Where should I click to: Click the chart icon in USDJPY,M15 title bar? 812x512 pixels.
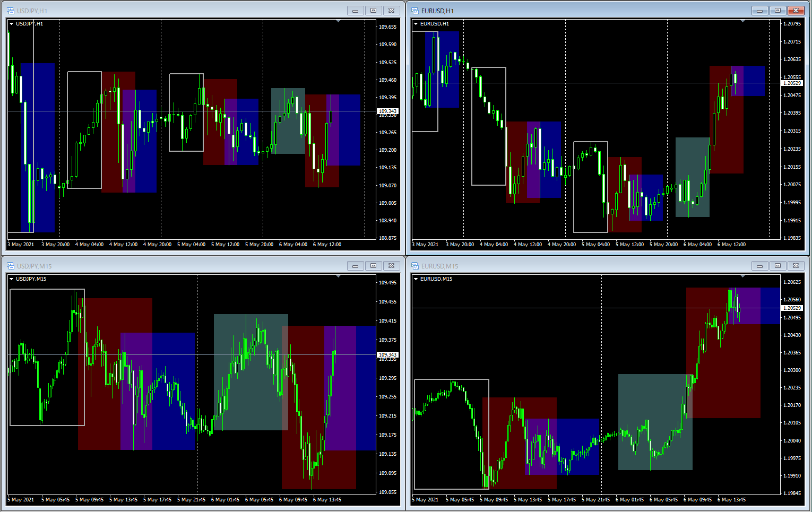(x=10, y=266)
